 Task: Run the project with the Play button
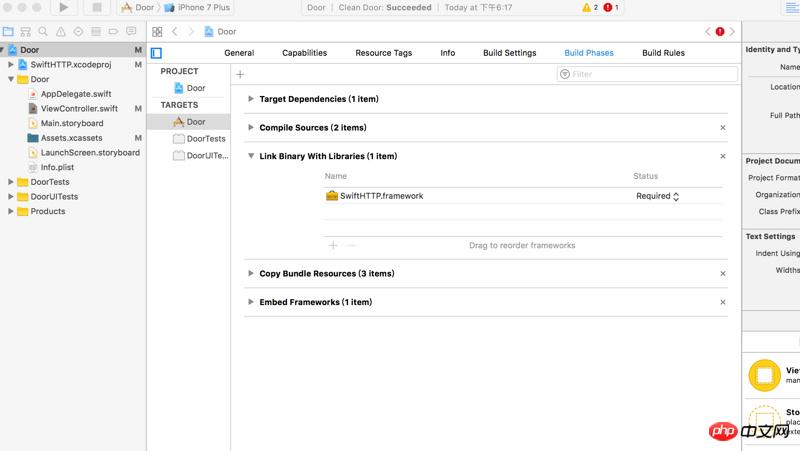[x=64, y=7]
